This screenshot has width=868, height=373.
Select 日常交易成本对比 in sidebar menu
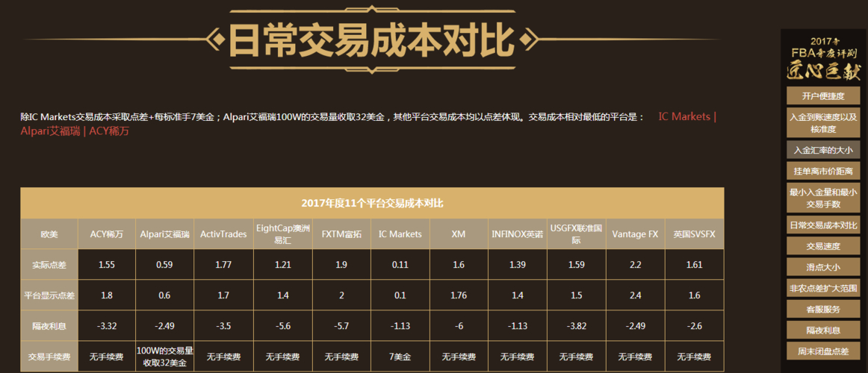822,225
